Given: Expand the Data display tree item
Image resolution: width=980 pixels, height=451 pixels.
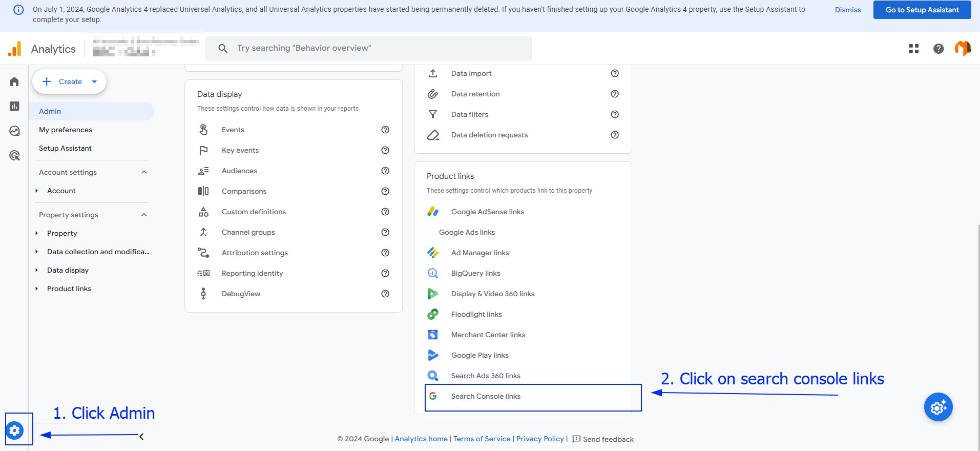Looking at the screenshot, I should point(36,270).
